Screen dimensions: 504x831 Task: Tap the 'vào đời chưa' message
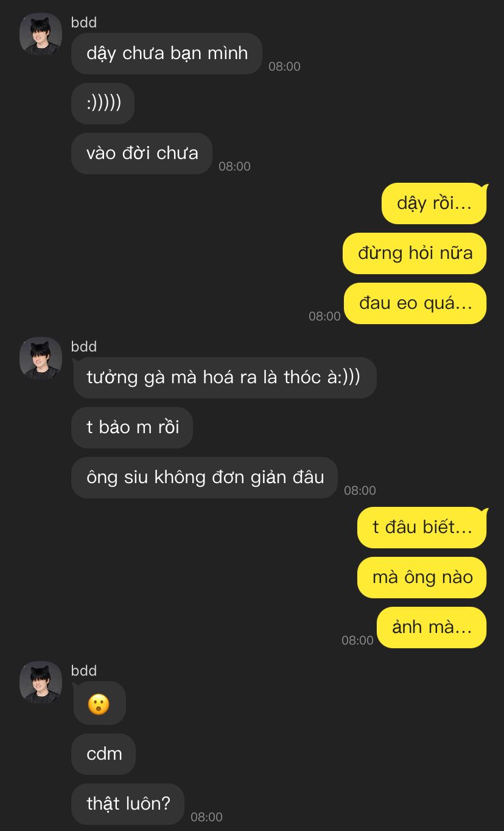click(142, 154)
